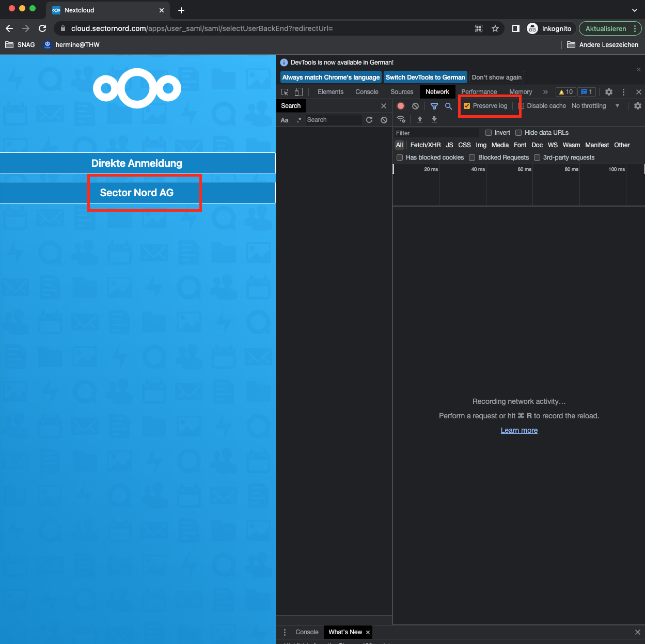The height and width of the screenshot is (644, 645).
Task: Click the QR code icon in address bar
Action: point(479,28)
